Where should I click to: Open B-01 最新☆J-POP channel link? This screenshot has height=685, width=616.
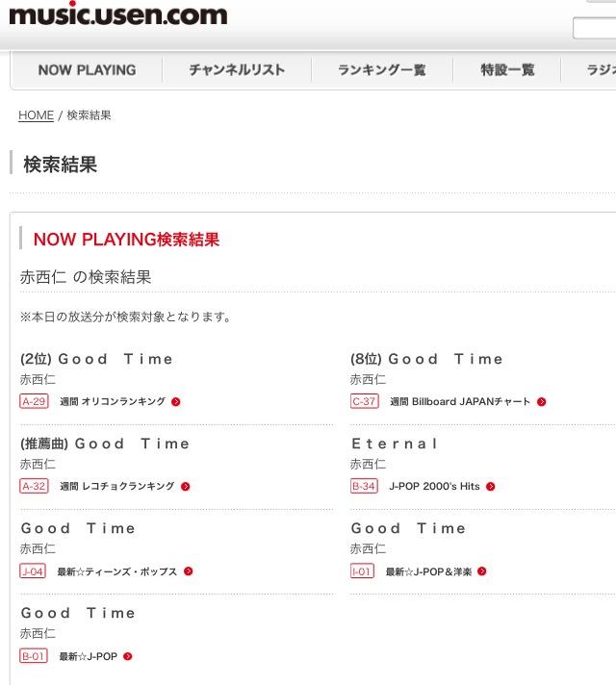coord(88,656)
